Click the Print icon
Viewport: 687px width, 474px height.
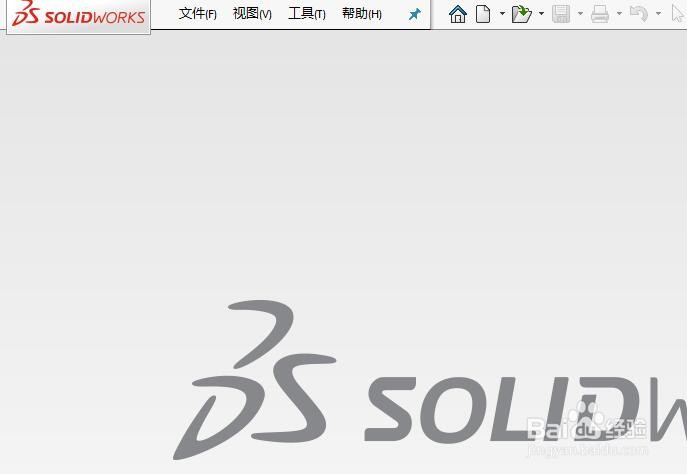tap(600, 14)
